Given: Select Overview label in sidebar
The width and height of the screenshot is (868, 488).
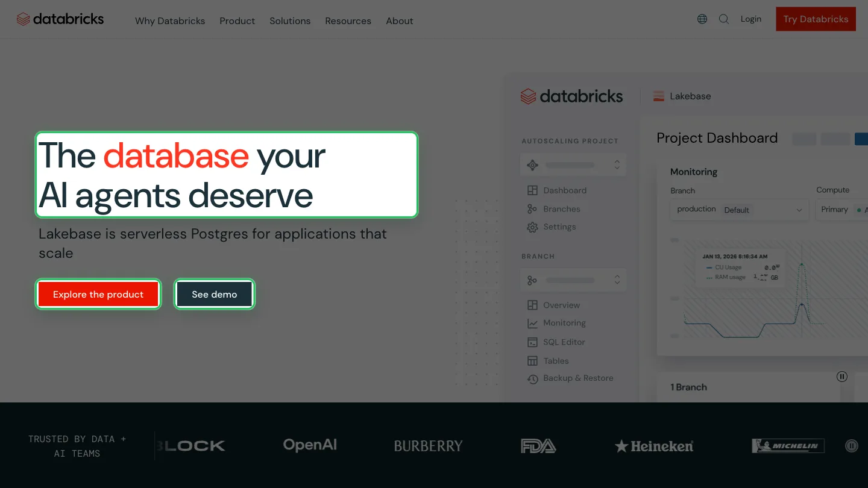Looking at the screenshot, I should pos(561,305).
